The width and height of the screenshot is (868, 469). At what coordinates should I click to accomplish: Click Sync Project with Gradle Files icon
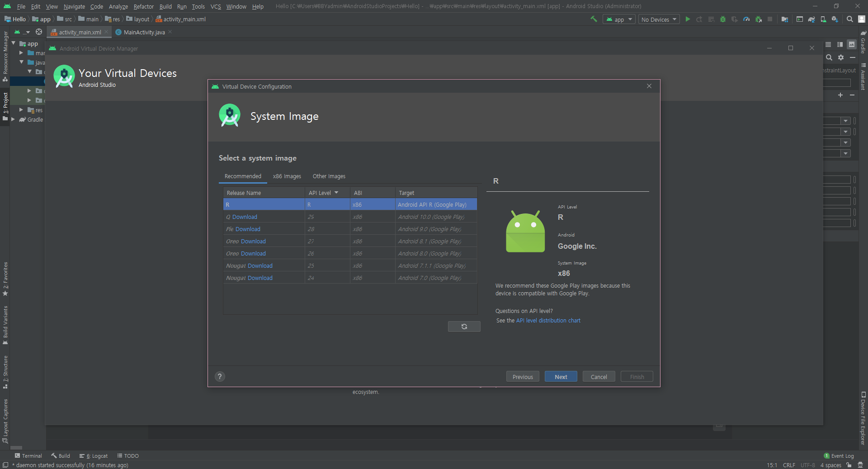pos(811,19)
